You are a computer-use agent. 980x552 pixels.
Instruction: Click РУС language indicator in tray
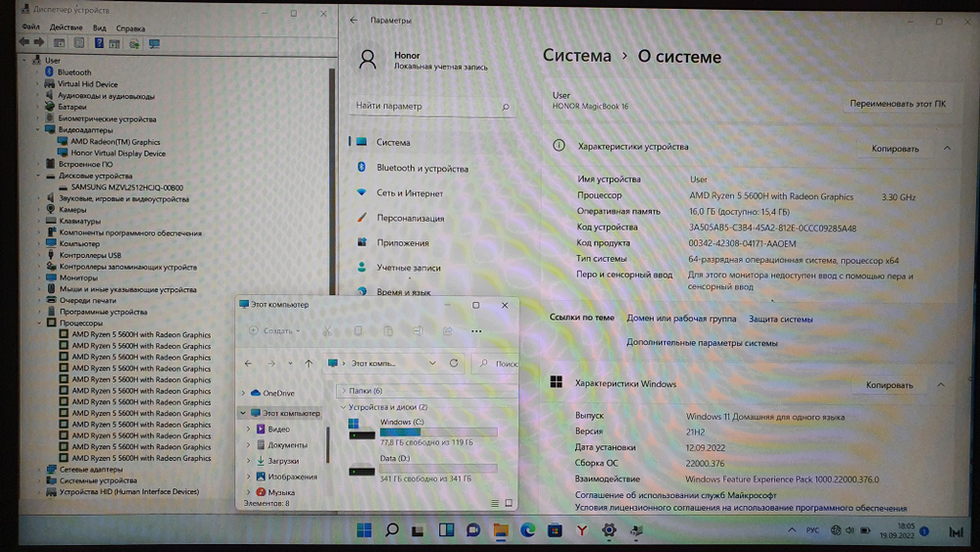click(811, 530)
